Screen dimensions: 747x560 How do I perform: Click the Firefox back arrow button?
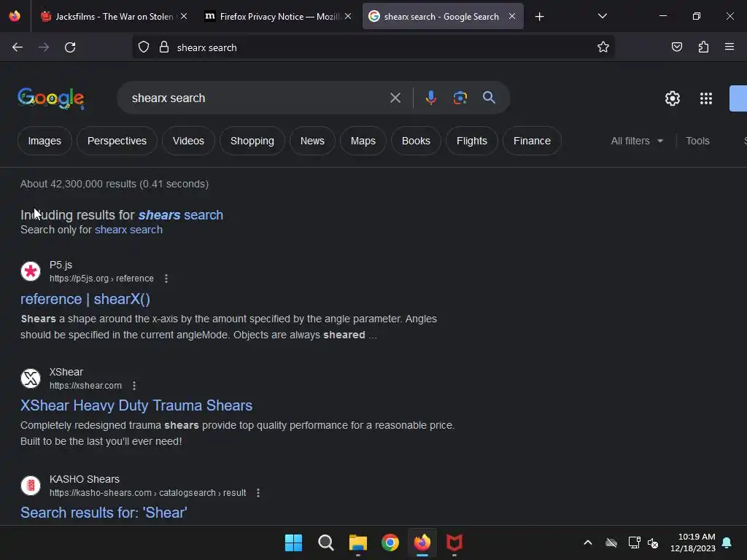pos(18,47)
